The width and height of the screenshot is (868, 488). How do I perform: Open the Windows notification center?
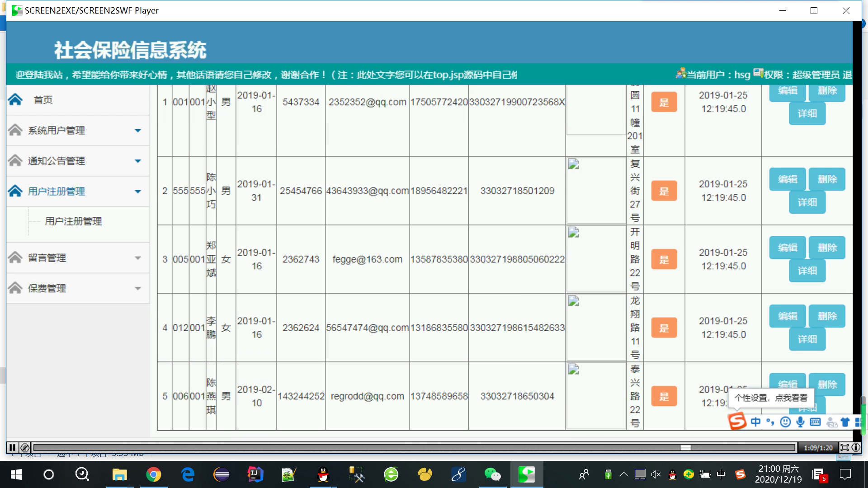[845, 474]
